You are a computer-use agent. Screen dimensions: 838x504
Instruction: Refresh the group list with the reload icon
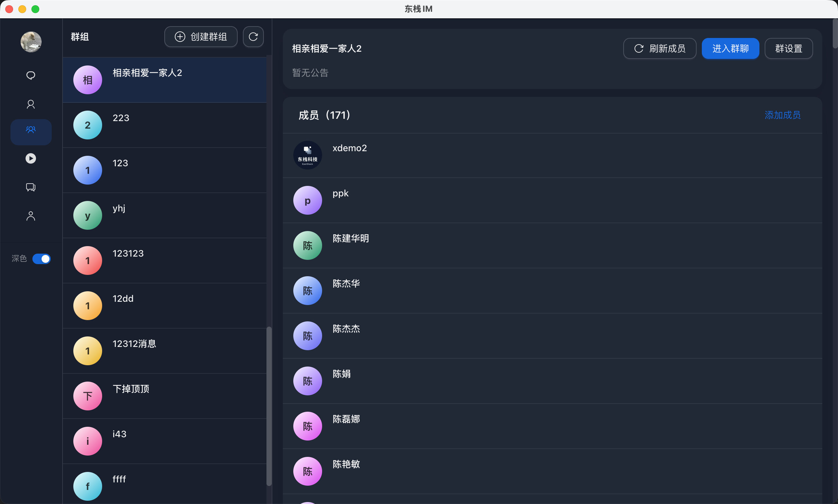coord(253,37)
